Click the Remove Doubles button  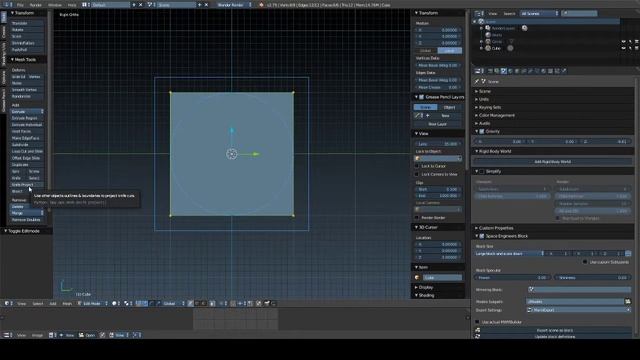click(x=27, y=220)
